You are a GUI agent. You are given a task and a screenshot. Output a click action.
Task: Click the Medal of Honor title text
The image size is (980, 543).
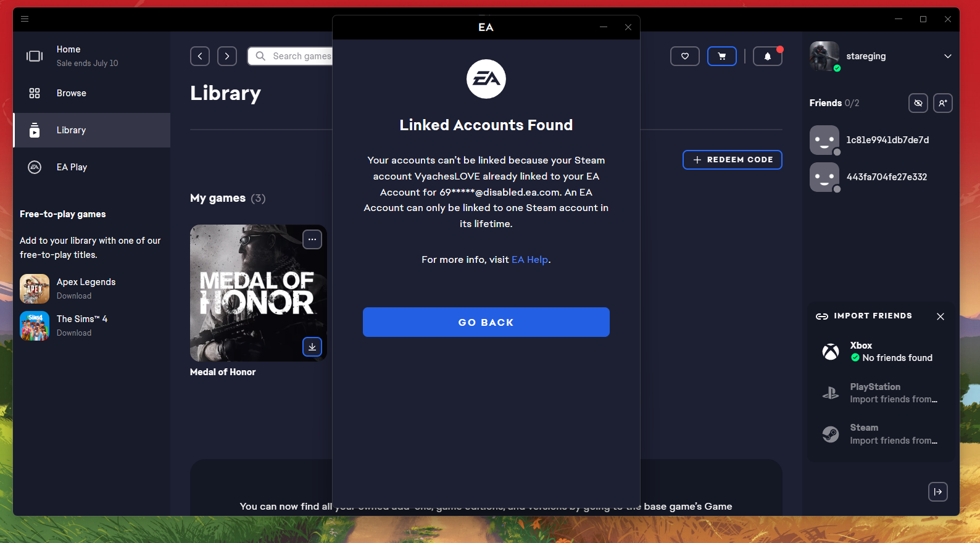tap(223, 372)
